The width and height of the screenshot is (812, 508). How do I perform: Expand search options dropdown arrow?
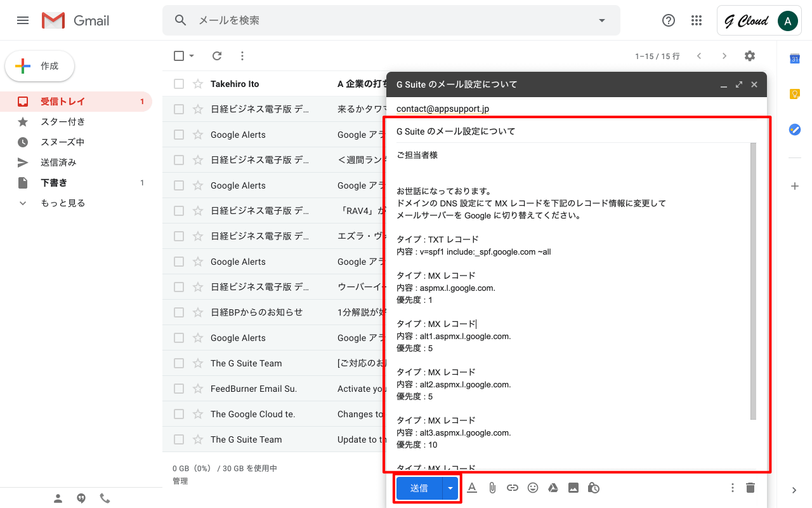pos(602,20)
